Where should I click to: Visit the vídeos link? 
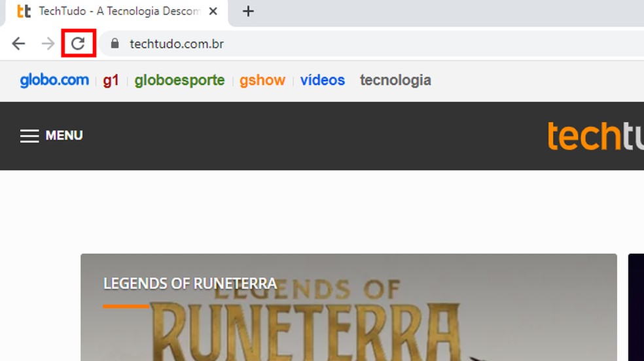tap(323, 80)
